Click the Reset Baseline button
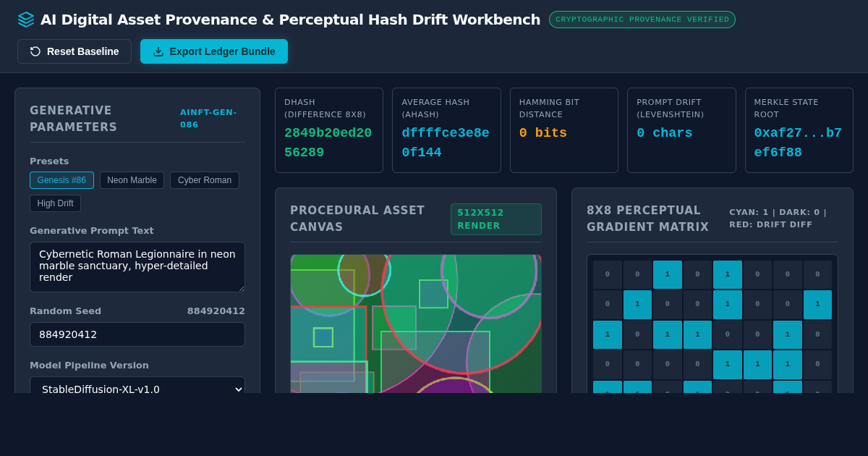868x456 pixels. [x=75, y=51]
